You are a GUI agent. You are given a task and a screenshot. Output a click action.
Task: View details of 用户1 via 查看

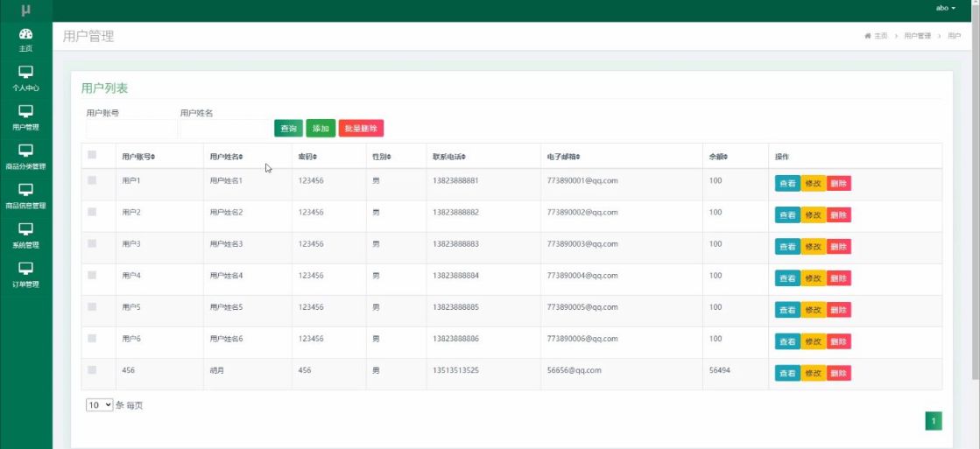pos(787,183)
